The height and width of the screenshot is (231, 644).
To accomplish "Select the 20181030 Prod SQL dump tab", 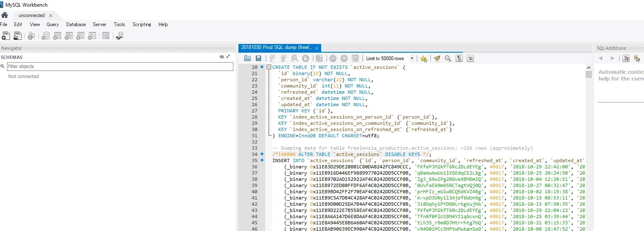I will click(276, 48).
